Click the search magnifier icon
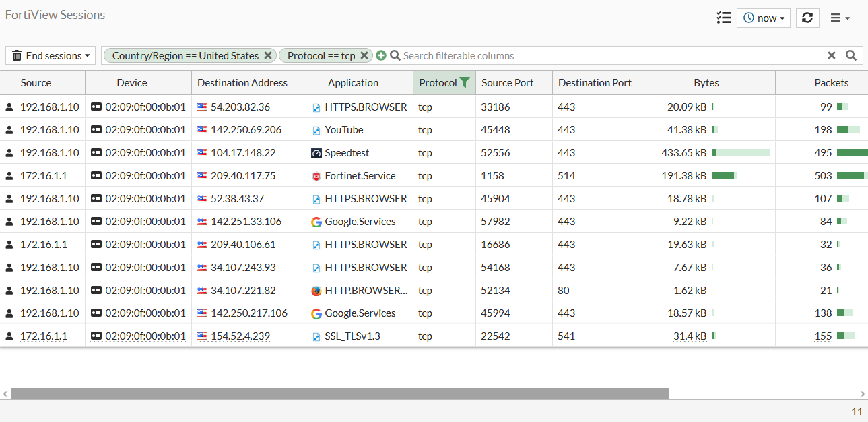 coord(850,55)
